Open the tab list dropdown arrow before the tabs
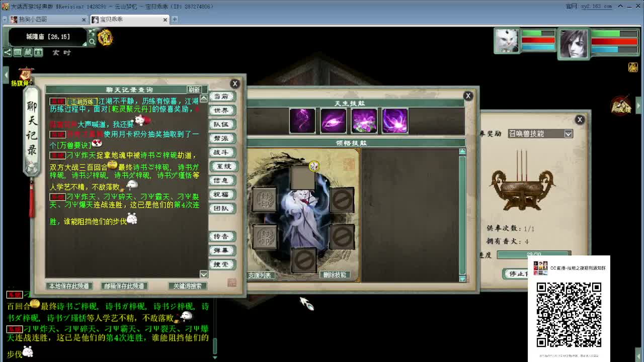The width and height of the screenshot is (644, 362). click(x=5, y=19)
